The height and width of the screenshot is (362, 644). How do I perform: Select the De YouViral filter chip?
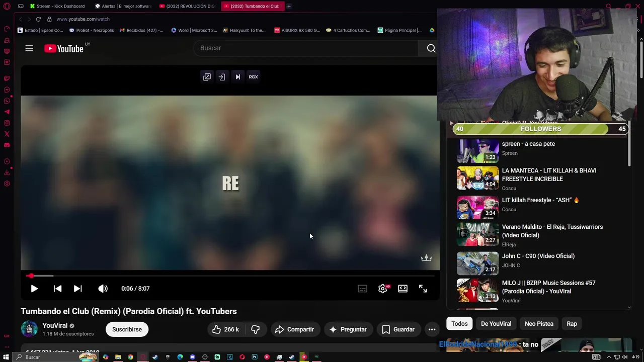496,324
